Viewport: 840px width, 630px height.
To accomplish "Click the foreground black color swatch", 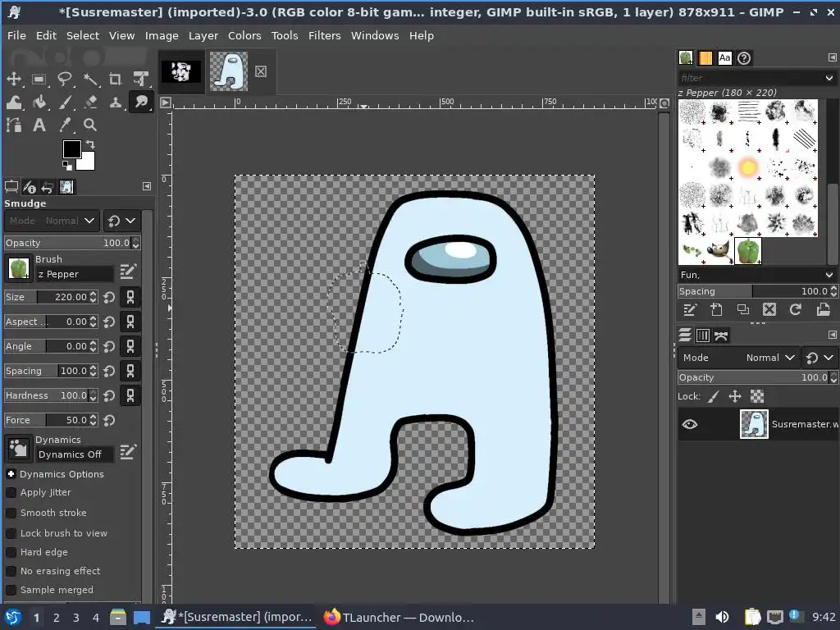I will [x=71, y=149].
